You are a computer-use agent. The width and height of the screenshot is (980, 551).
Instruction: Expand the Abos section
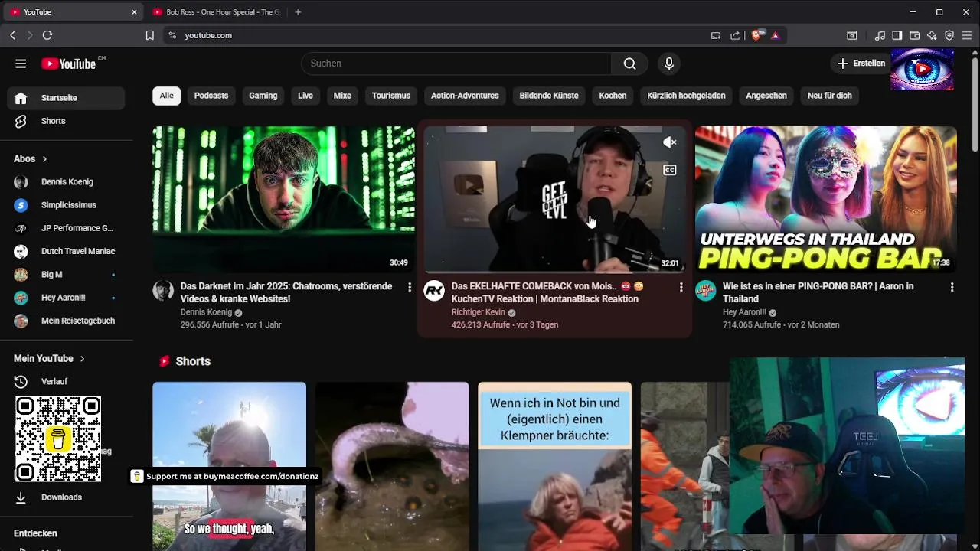pos(31,159)
